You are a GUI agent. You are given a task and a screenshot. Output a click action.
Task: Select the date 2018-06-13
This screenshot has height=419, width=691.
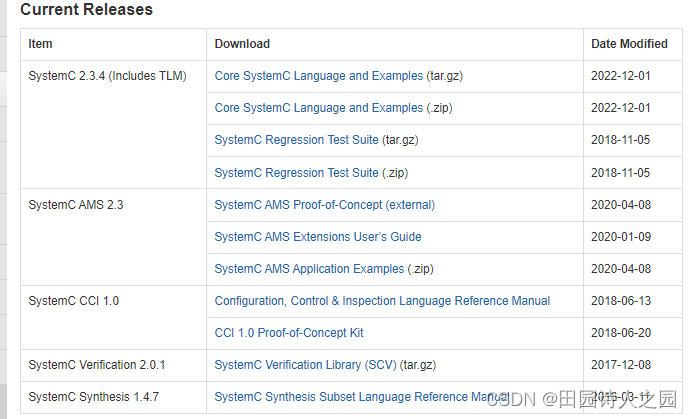(621, 301)
